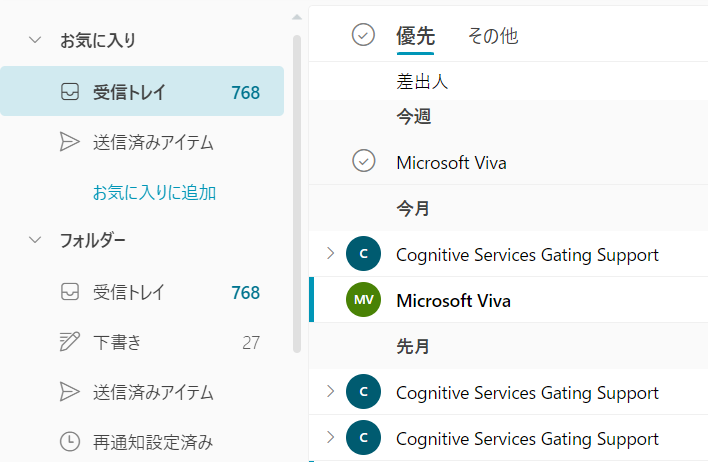708x462 pixels.
Task: Click the inbox icon under Favorites
Action: 70,92
